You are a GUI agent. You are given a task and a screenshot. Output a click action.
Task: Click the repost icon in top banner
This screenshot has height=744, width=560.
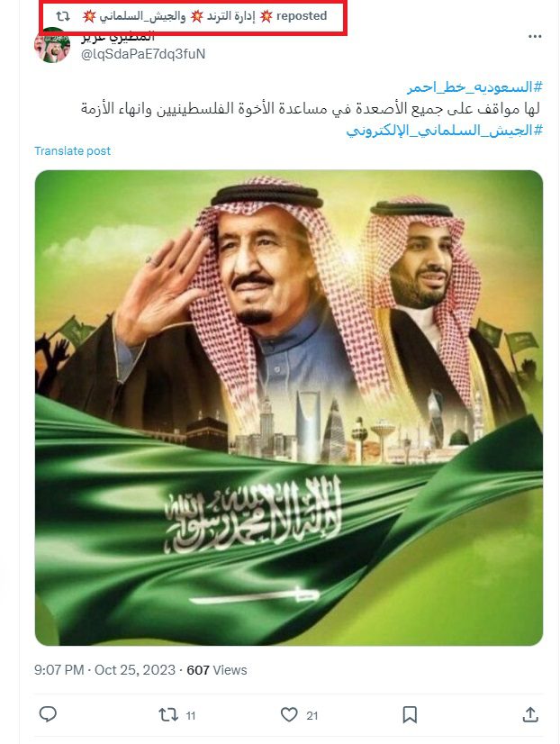pos(63,16)
